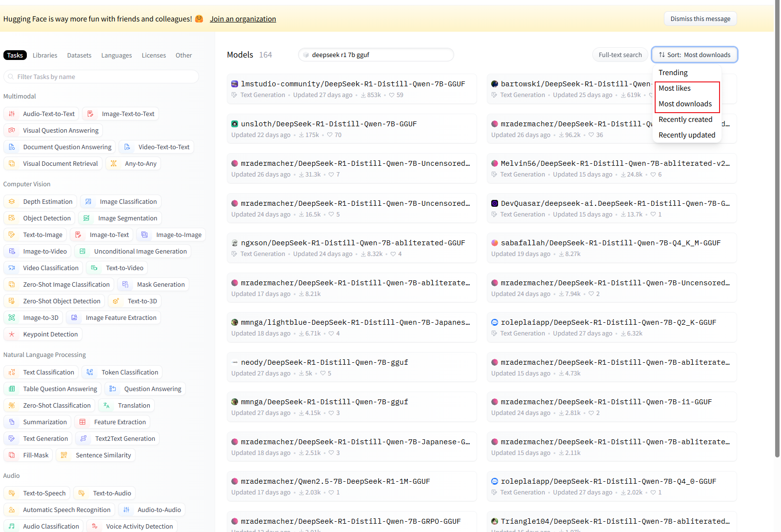
Task: Click the Image Segmentation icon
Action: click(86, 218)
